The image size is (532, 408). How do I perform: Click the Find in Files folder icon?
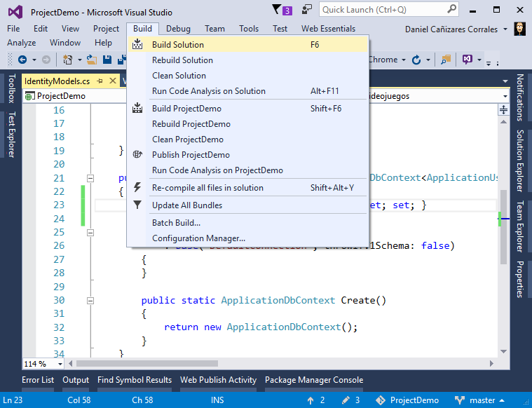coord(446,60)
